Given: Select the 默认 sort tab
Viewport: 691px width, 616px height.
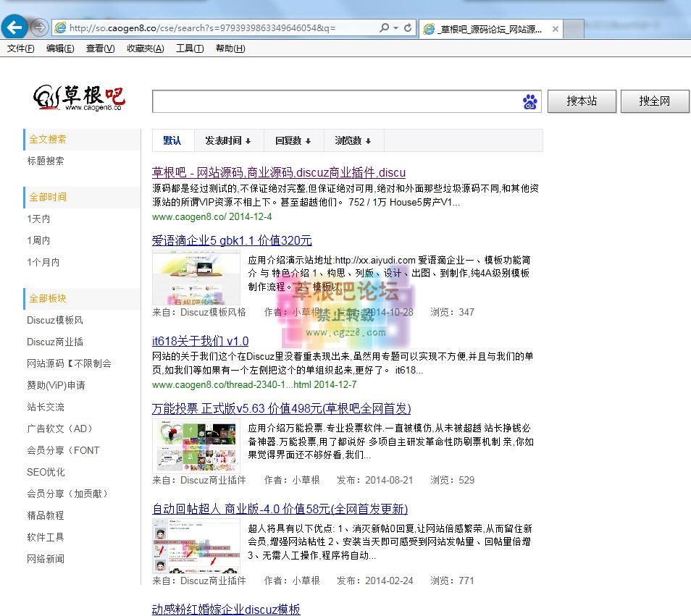Looking at the screenshot, I should tap(173, 140).
